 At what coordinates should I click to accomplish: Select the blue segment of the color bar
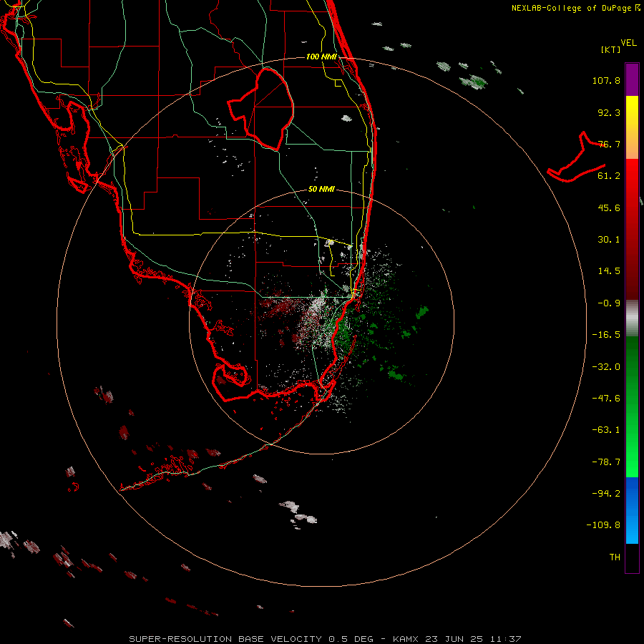(632, 510)
